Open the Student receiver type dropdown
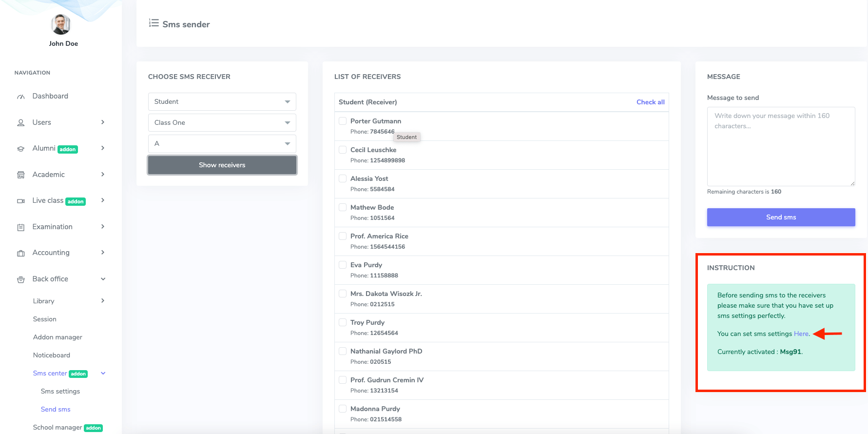The image size is (868, 434). [x=222, y=101]
